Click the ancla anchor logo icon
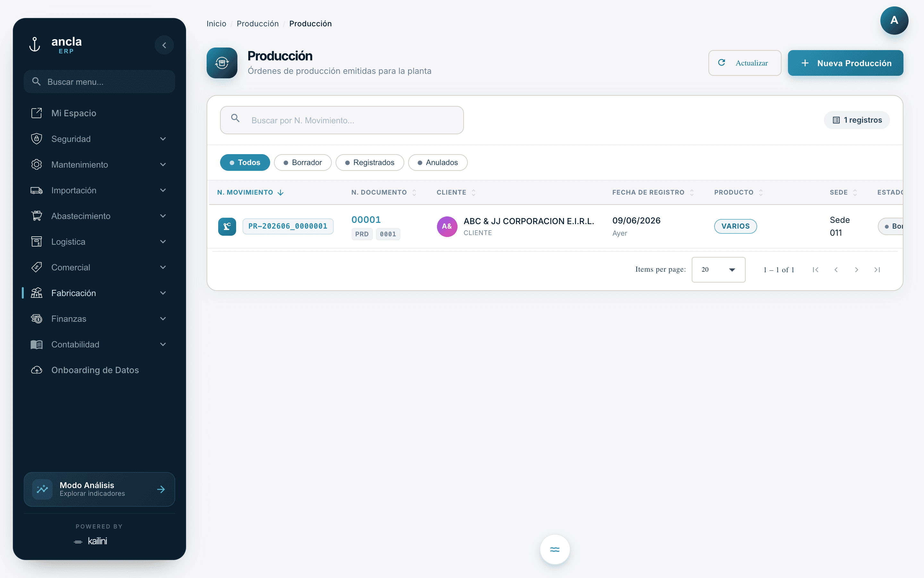Image resolution: width=924 pixels, height=578 pixels. coord(35,45)
